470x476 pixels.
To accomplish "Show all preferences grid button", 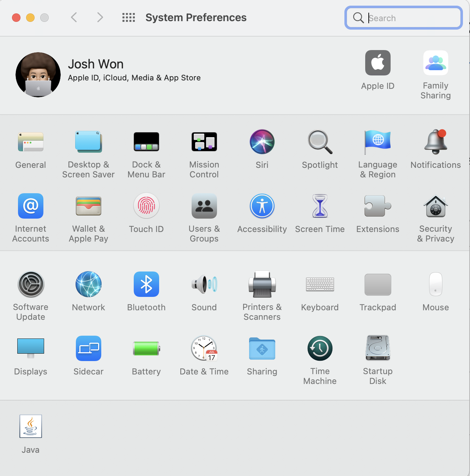I will point(129,18).
